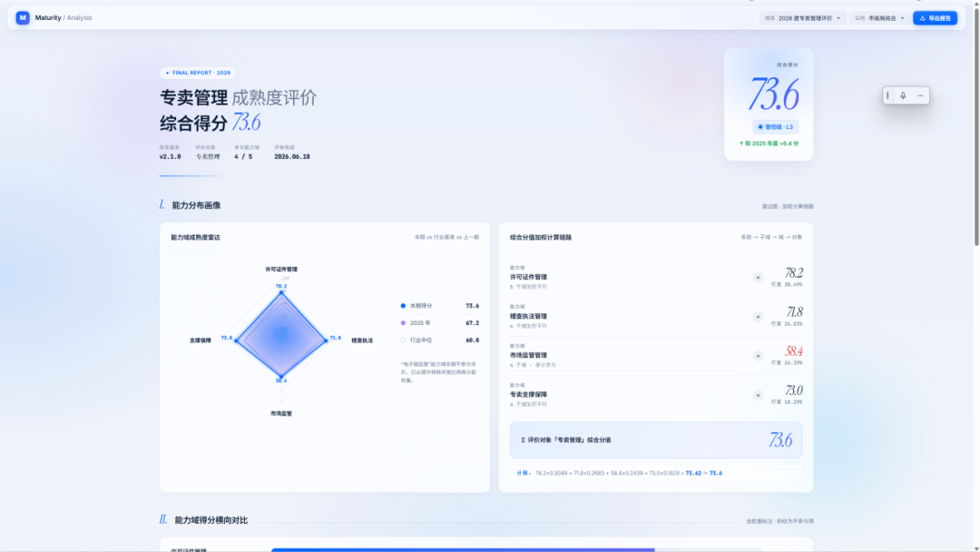This screenshot has width=980, height=552.
Task: Click the vertical bar handle in floating toolbar
Action: [887, 95]
